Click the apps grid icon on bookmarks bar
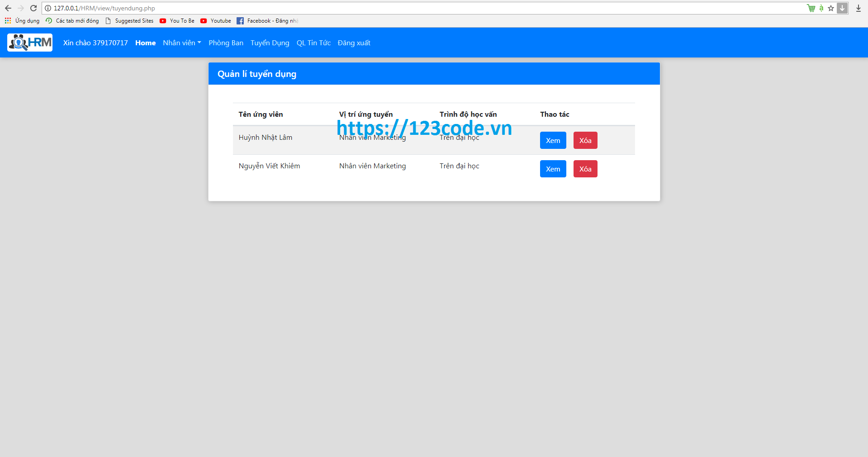The width and height of the screenshot is (868, 457). click(x=7, y=21)
